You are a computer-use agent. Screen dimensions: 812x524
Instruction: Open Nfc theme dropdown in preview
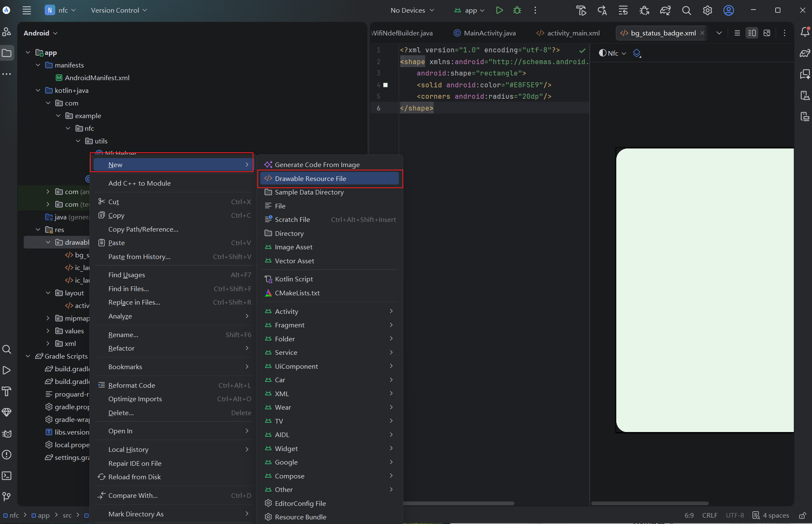[613, 53]
